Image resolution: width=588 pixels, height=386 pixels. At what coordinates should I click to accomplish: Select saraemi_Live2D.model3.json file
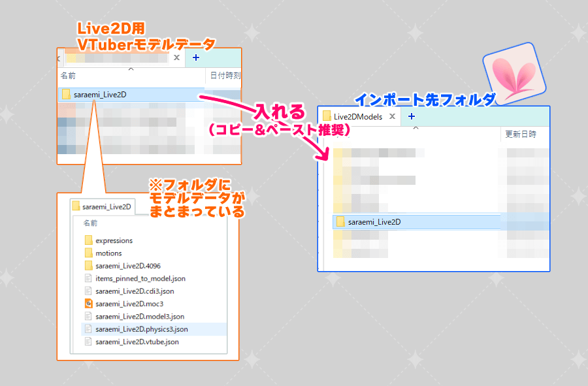tap(140, 317)
